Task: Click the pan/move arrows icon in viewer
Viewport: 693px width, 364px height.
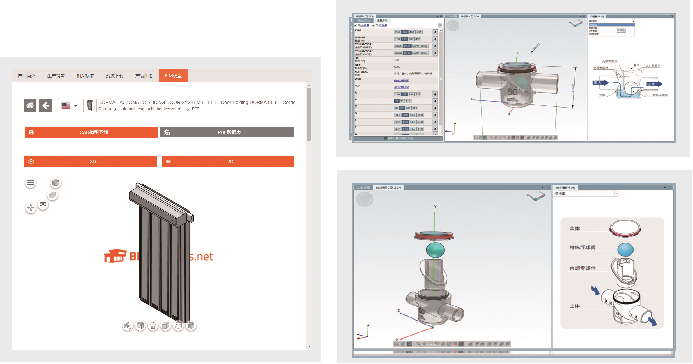Action: pos(30,208)
